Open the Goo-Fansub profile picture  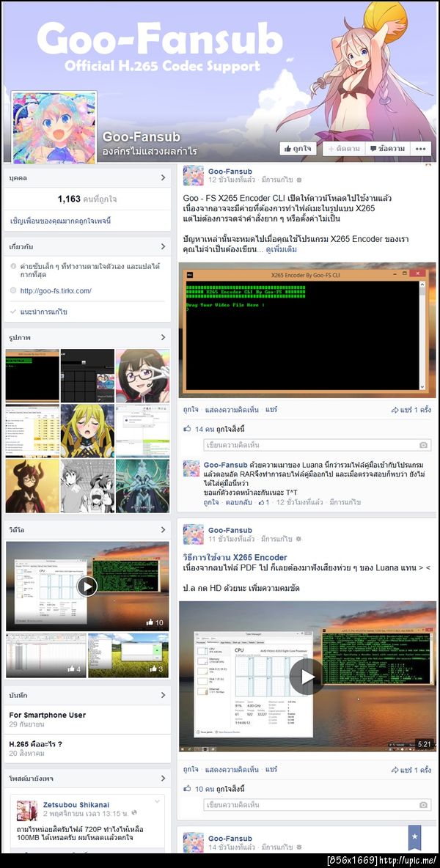coord(54,128)
